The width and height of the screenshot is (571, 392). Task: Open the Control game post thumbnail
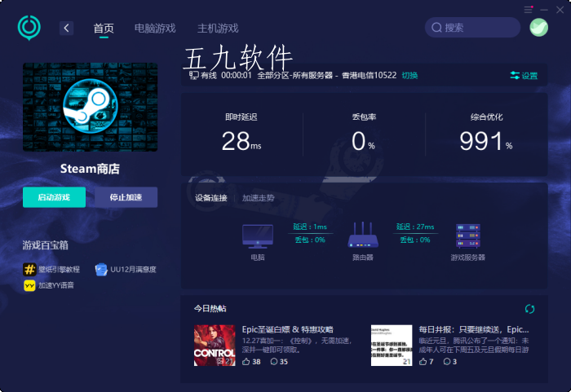(x=215, y=345)
